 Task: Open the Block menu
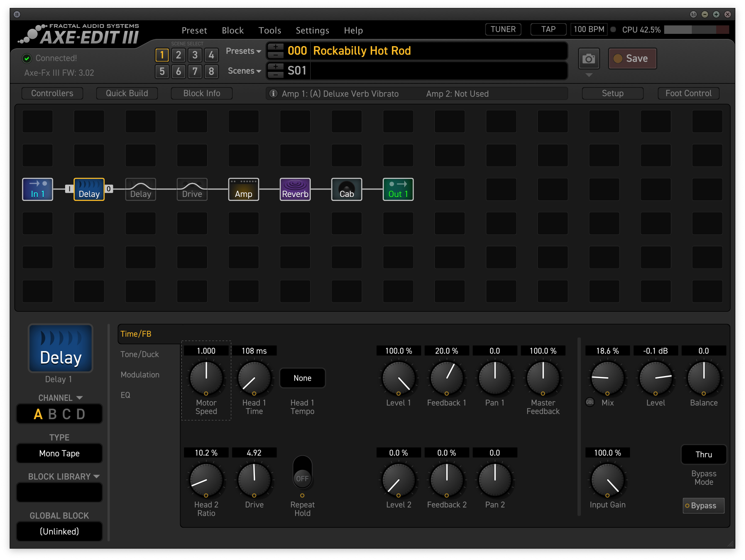233,30
